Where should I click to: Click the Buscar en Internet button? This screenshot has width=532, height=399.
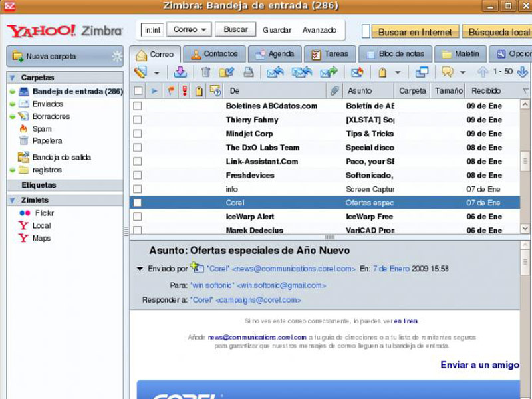tap(415, 32)
